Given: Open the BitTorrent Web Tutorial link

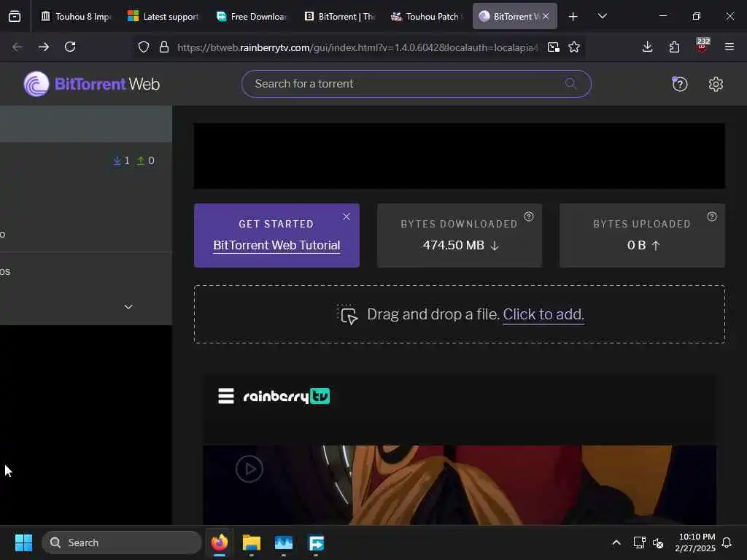Looking at the screenshot, I should tap(276, 245).
